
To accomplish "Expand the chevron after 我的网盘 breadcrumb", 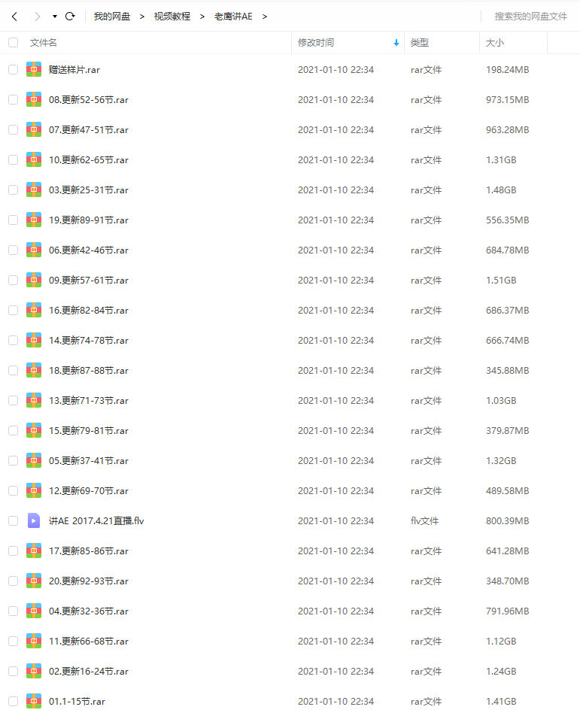I will [142, 17].
